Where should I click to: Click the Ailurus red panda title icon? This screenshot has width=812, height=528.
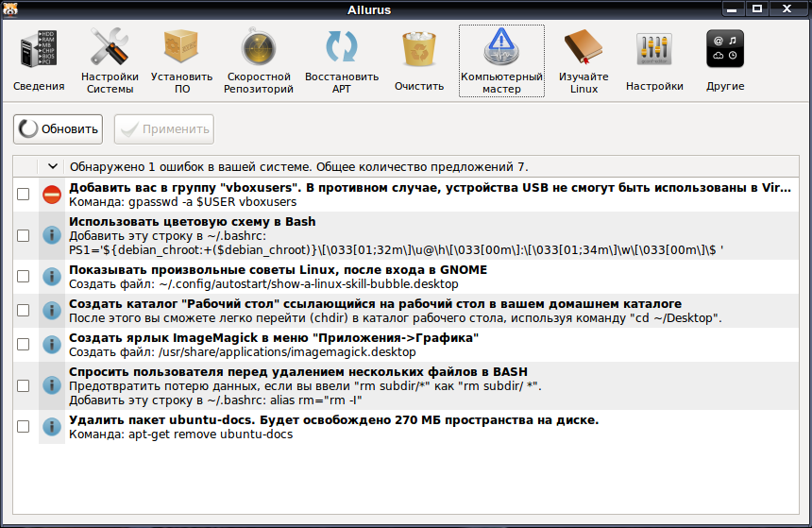pos(9,9)
